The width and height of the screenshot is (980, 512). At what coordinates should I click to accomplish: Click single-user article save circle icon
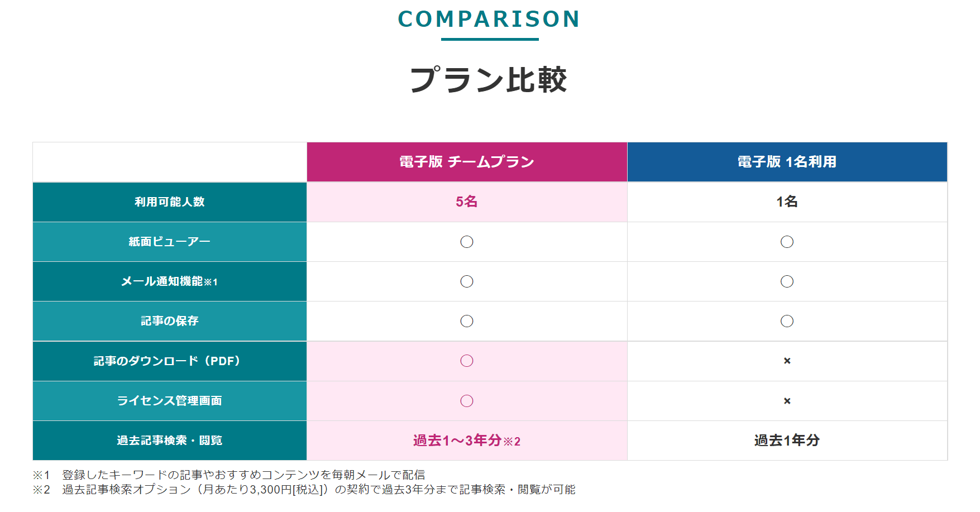tap(787, 321)
